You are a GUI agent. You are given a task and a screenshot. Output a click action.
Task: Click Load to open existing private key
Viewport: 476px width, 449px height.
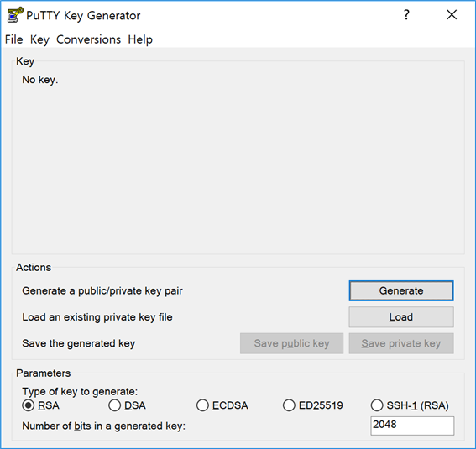[401, 317]
